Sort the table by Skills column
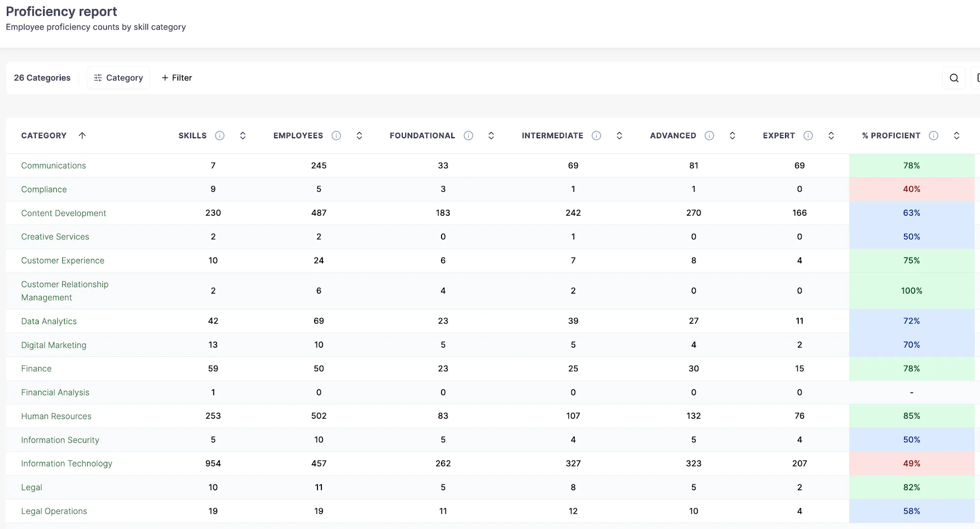 (243, 135)
